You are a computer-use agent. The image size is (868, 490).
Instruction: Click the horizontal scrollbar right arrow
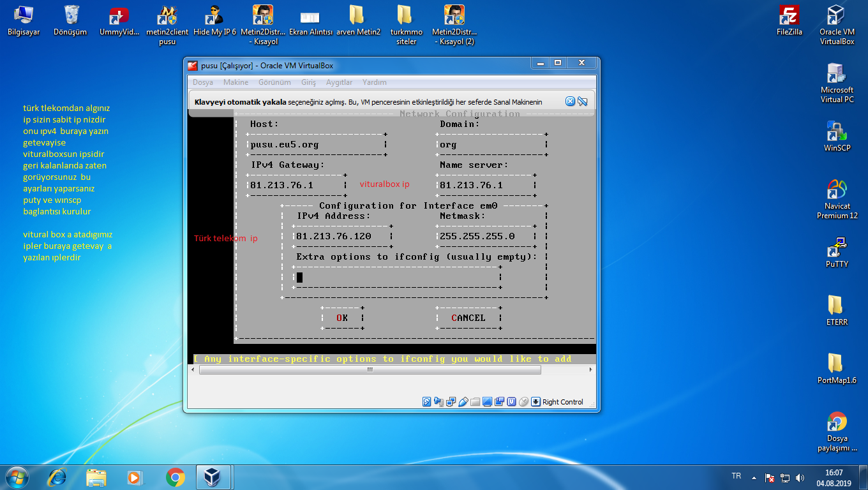click(x=590, y=369)
